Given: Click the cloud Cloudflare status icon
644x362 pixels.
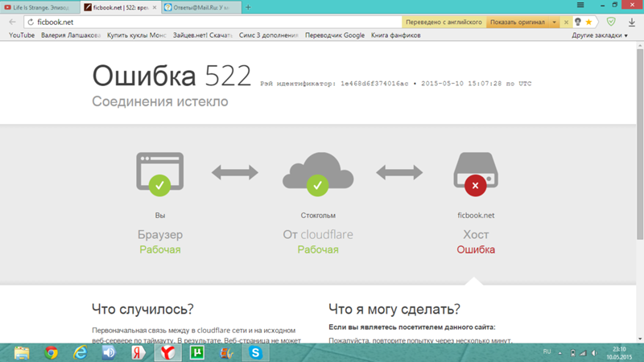Looking at the screenshot, I should 318,174.
